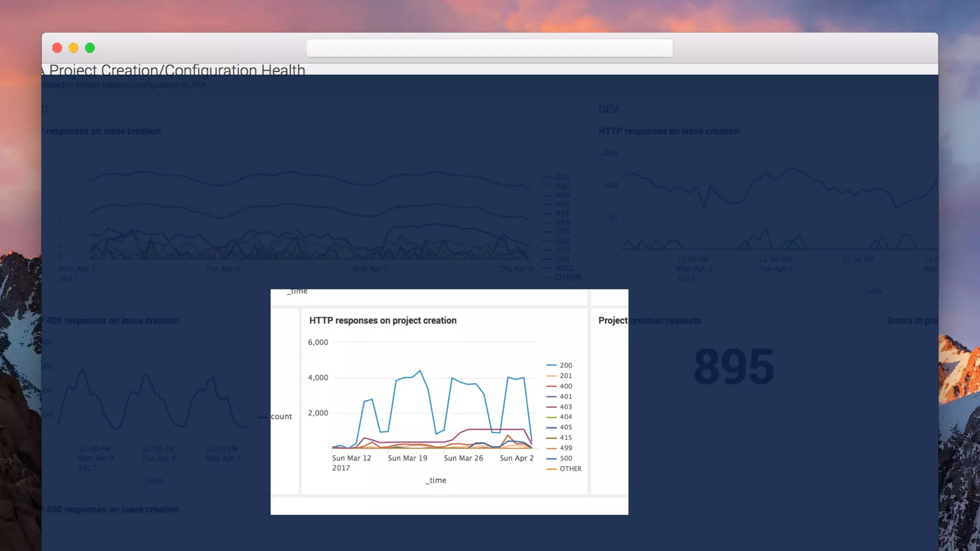Click the green maximize window button

tap(90, 48)
